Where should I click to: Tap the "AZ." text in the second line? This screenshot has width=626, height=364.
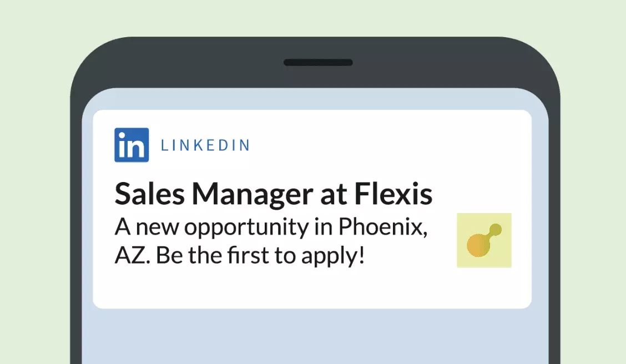pyautogui.click(x=132, y=257)
